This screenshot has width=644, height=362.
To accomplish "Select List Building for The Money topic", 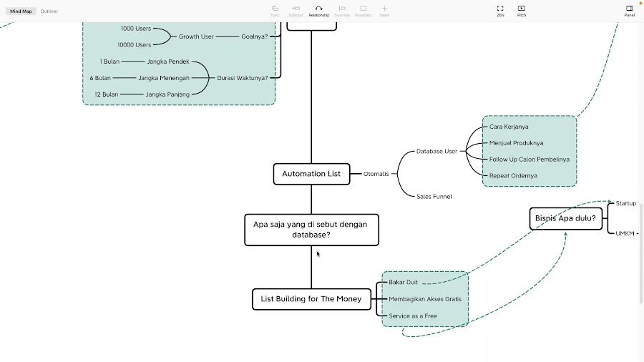I will tap(311, 299).
